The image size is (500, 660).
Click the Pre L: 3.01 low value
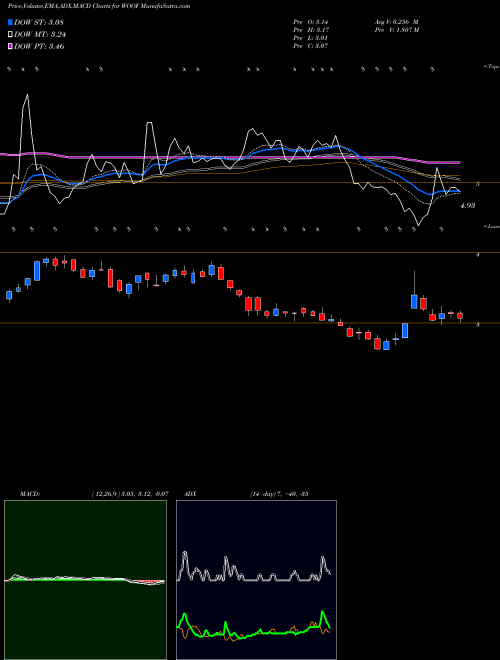(311, 38)
